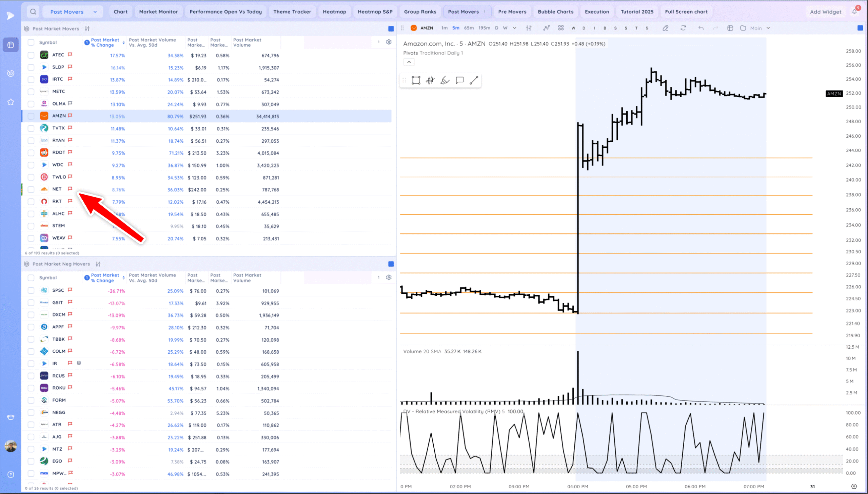This screenshot has width=868, height=494.
Task: Tick the SLDP row checkbox
Action: pyautogui.click(x=31, y=67)
